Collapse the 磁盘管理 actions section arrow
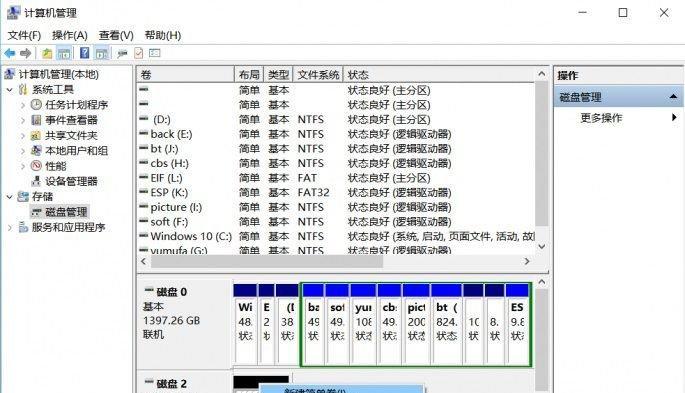This screenshot has width=685, height=393. coord(673,97)
